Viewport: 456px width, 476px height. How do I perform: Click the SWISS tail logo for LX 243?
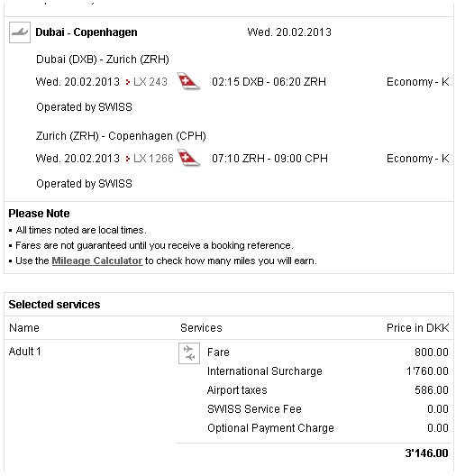(x=188, y=81)
